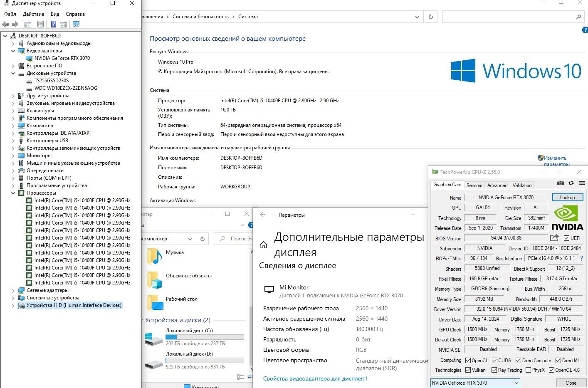Take a GPU-Z screenshot with camera icon
The width and height of the screenshot is (588, 388).
pyautogui.click(x=561, y=183)
